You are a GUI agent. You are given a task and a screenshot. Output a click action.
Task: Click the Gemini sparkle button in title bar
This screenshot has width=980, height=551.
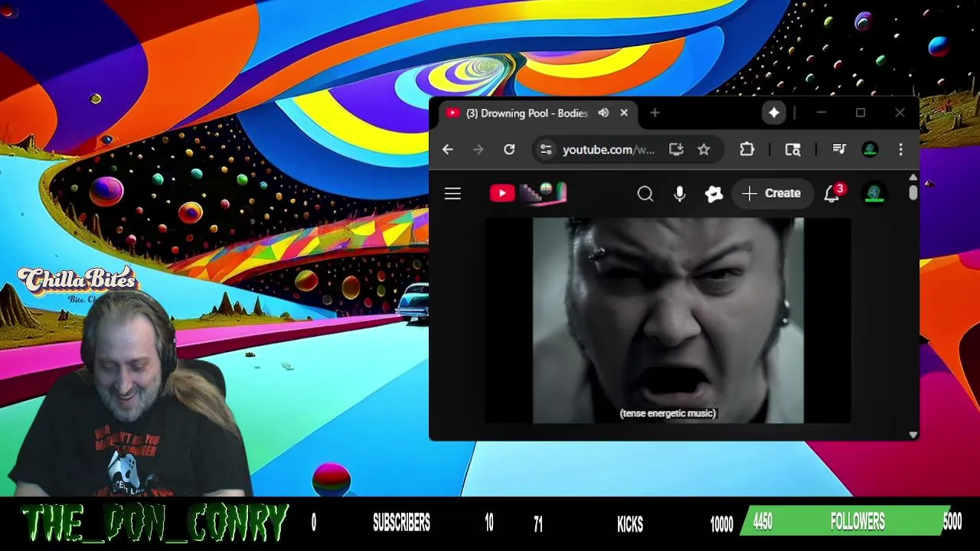[x=774, y=113]
